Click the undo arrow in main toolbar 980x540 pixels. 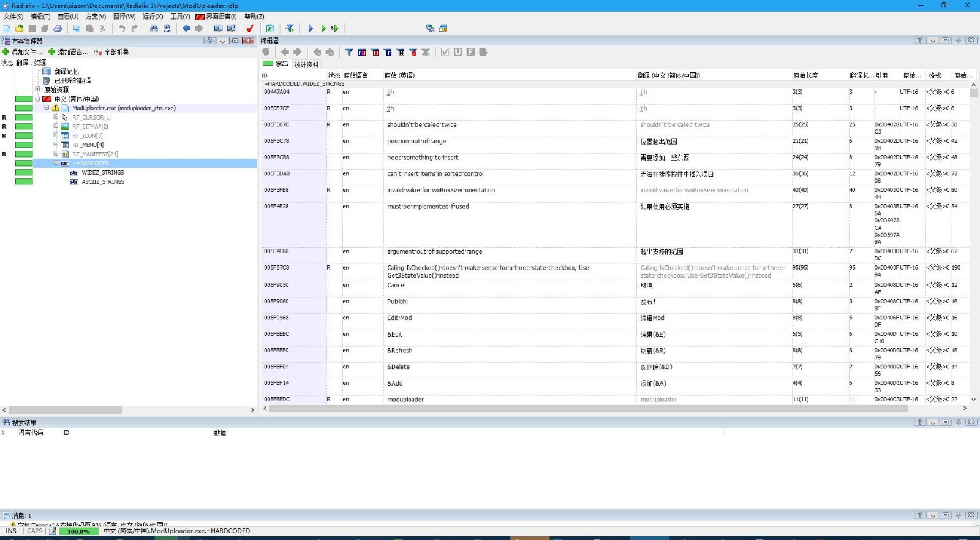coord(121,28)
